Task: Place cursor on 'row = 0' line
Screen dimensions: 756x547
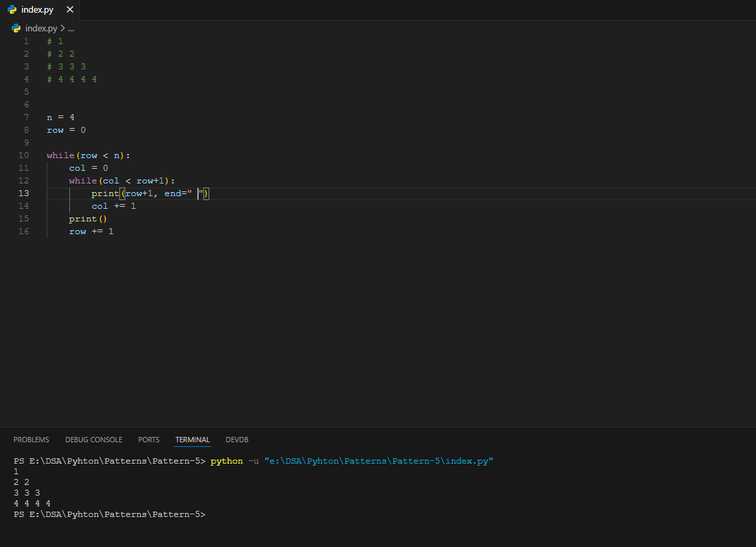Action: (66, 130)
